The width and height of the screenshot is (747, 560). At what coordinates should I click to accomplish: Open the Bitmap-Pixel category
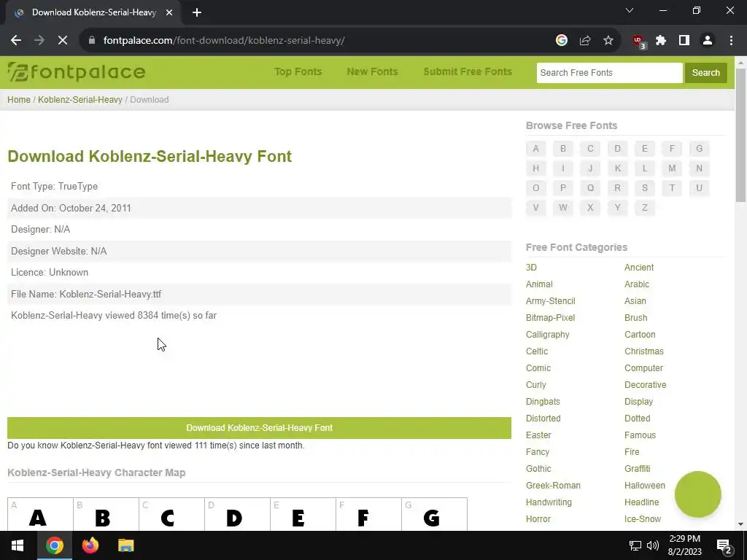550,318
